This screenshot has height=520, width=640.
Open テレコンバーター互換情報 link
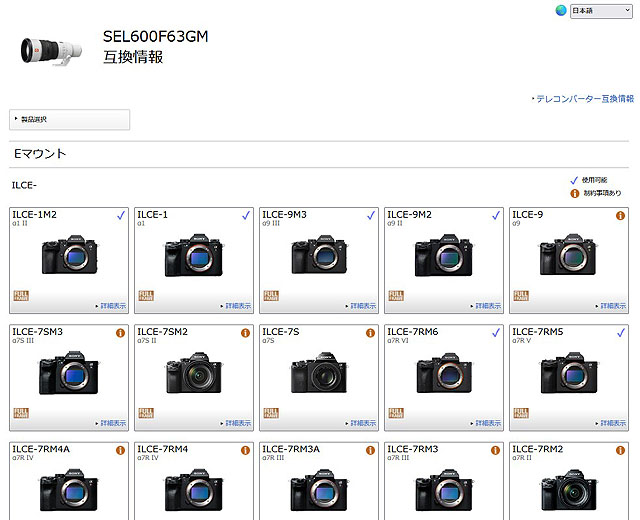pos(585,99)
